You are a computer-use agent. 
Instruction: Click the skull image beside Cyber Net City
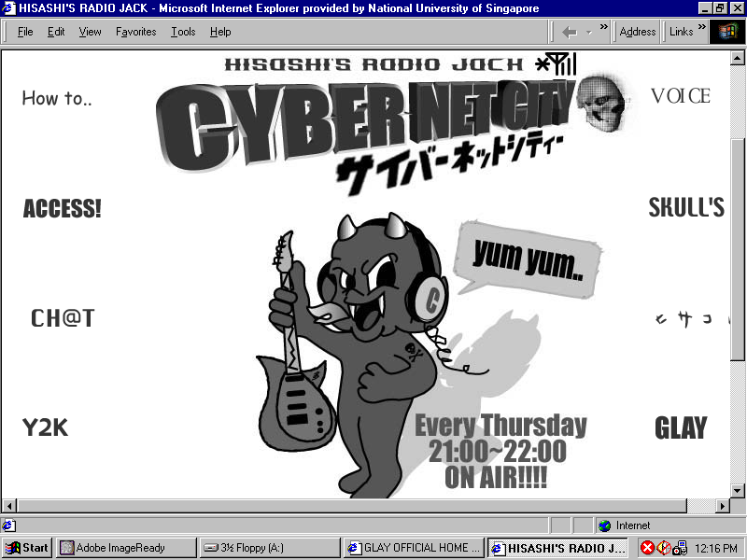(600, 99)
